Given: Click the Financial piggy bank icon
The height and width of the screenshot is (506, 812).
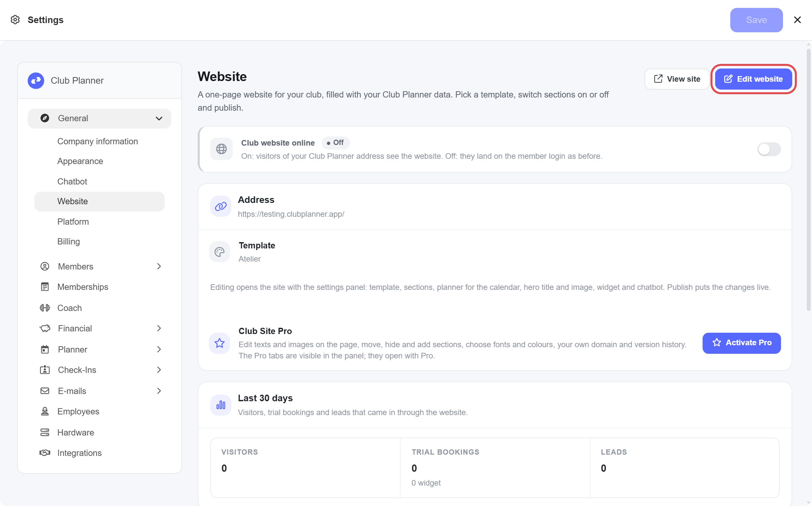Looking at the screenshot, I should [x=45, y=328].
